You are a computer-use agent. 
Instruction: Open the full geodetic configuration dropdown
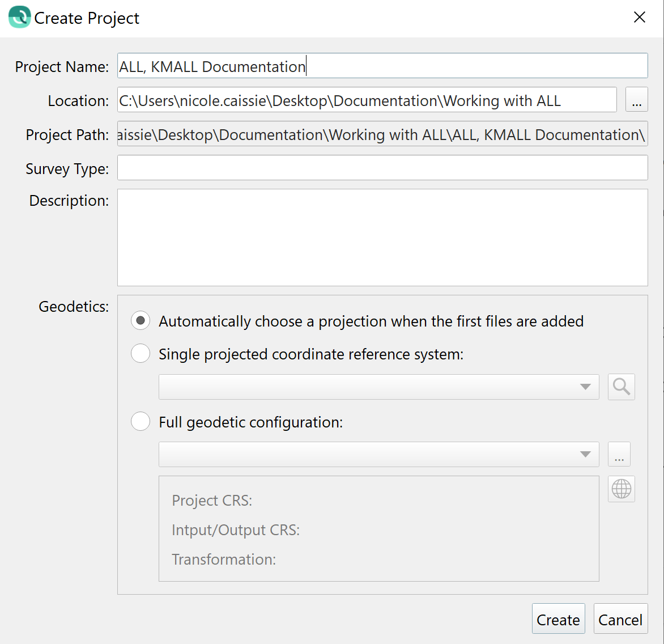click(x=378, y=455)
